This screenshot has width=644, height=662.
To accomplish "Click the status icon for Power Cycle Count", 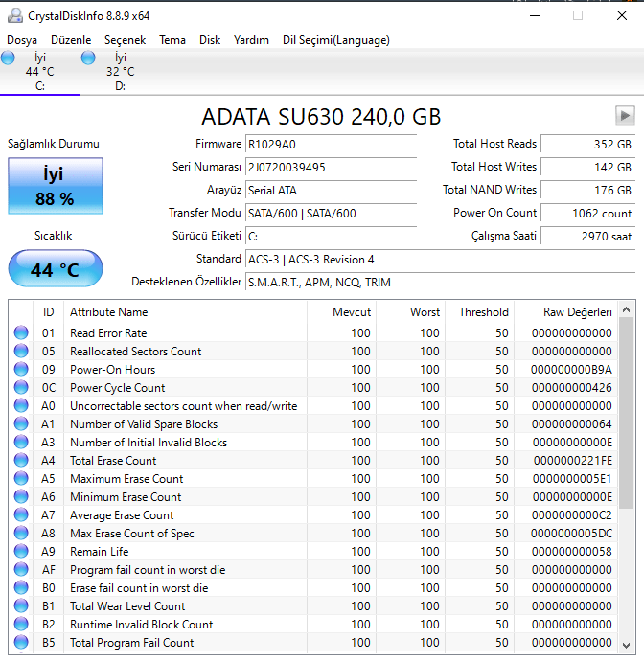I will tap(21, 387).
